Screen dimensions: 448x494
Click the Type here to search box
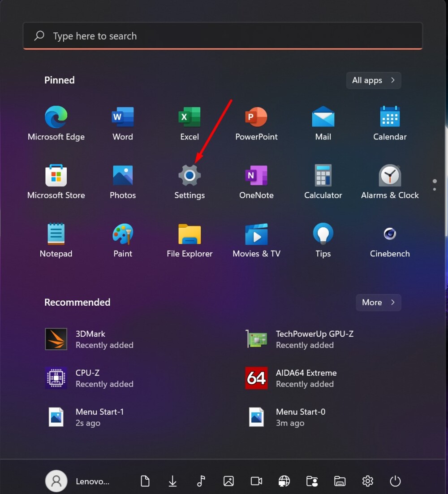(223, 36)
